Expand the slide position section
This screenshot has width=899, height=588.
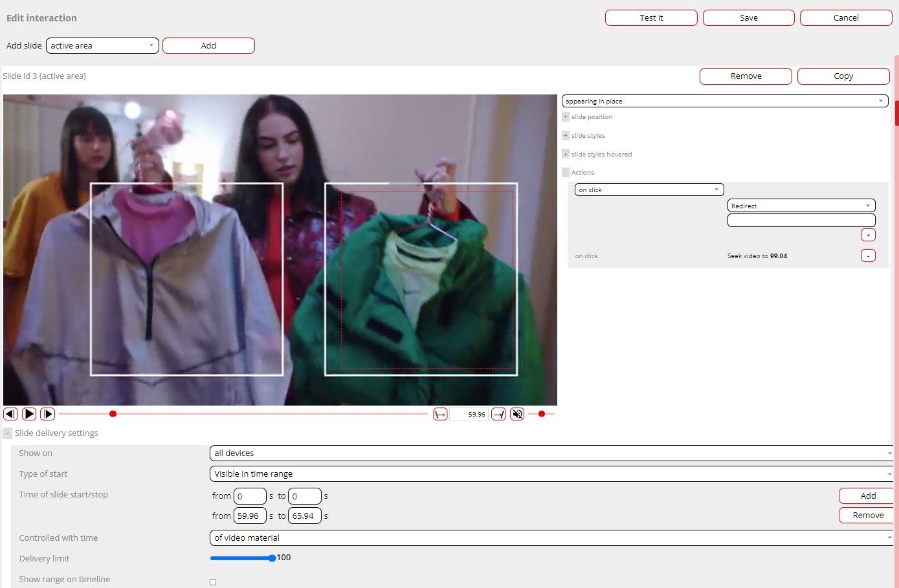pos(566,117)
